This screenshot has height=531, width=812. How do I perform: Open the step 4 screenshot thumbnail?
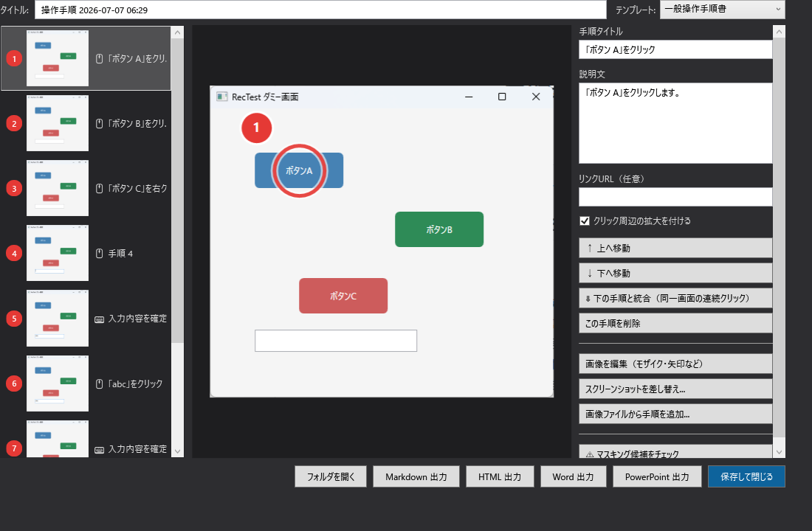pos(58,253)
